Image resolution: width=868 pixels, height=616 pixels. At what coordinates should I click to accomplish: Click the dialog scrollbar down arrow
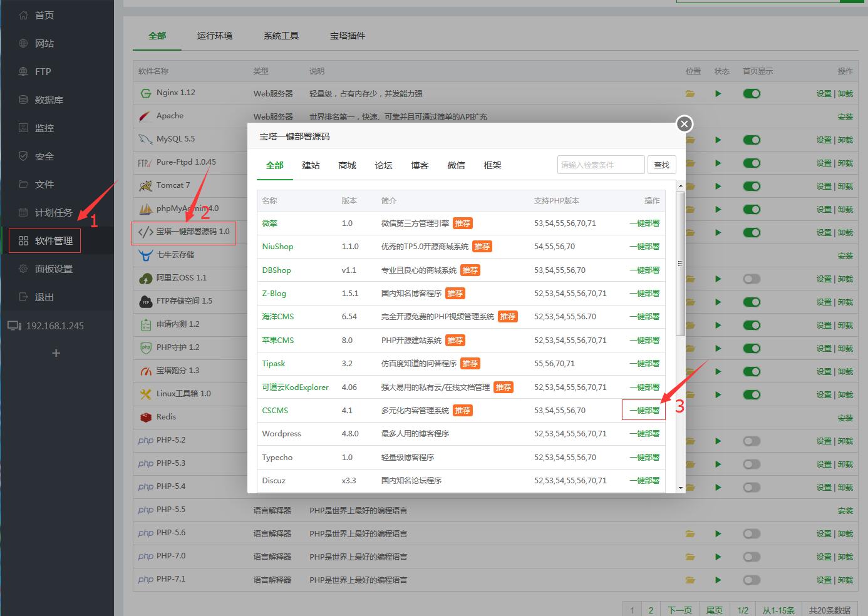(x=680, y=488)
